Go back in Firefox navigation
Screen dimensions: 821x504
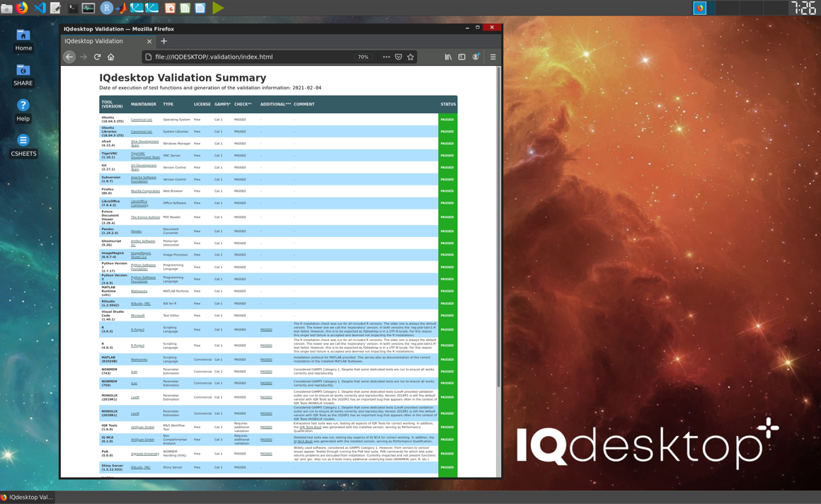pyautogui.click(x=69, y=57)
